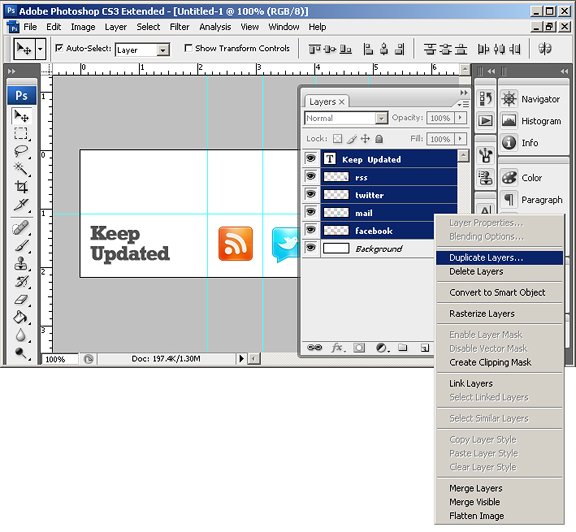Expand the toolbox double-arrow
Viewport: 576px width, 532px height.
coord(12,71)
